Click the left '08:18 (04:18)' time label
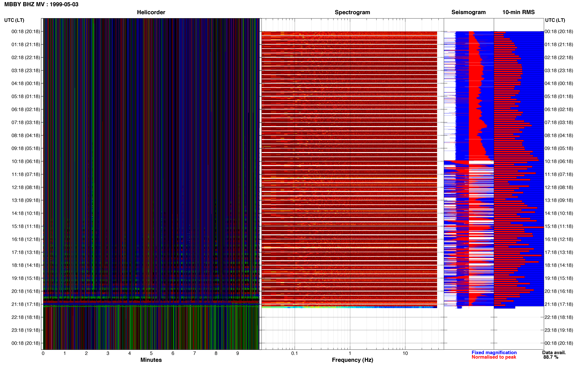The image size is (588, 368). tap(26, 135)
